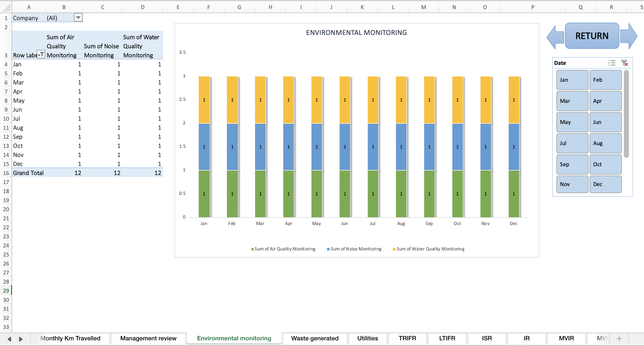Click the green Air Quality legend marker
Image resolution: width=644 pixels, height=346 pixels.
pos(252,249)
